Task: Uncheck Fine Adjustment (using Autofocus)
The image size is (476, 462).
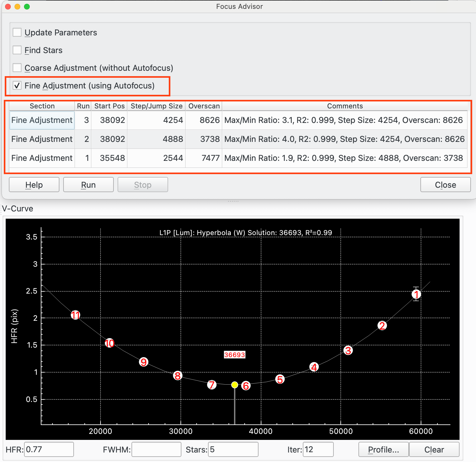Action: click(x=17, y=86)
